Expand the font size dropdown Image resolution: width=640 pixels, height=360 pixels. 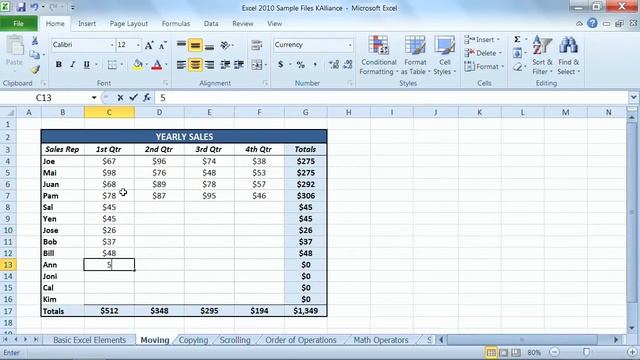coord(138,45)
